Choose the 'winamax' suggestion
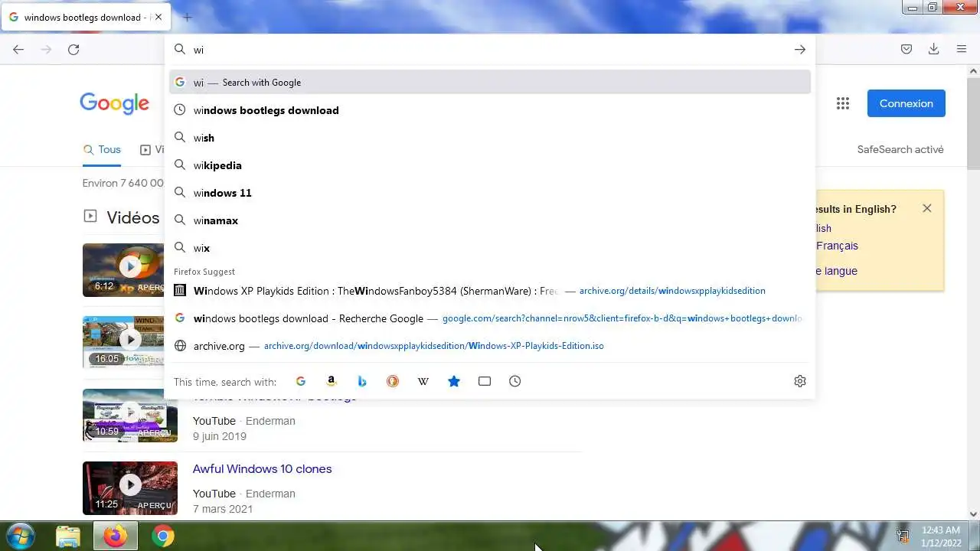The image size is (980, 551). click(490, 220)
